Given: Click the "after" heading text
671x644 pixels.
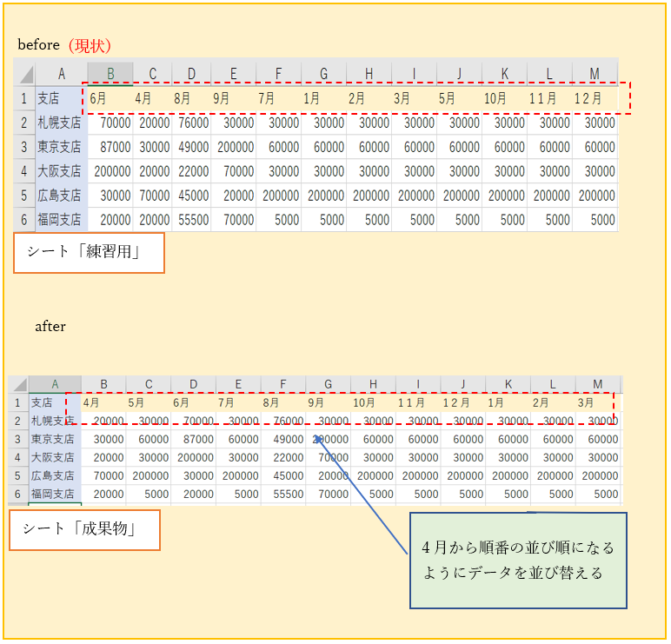Looking at the screenshot, I should pos(50,327).
